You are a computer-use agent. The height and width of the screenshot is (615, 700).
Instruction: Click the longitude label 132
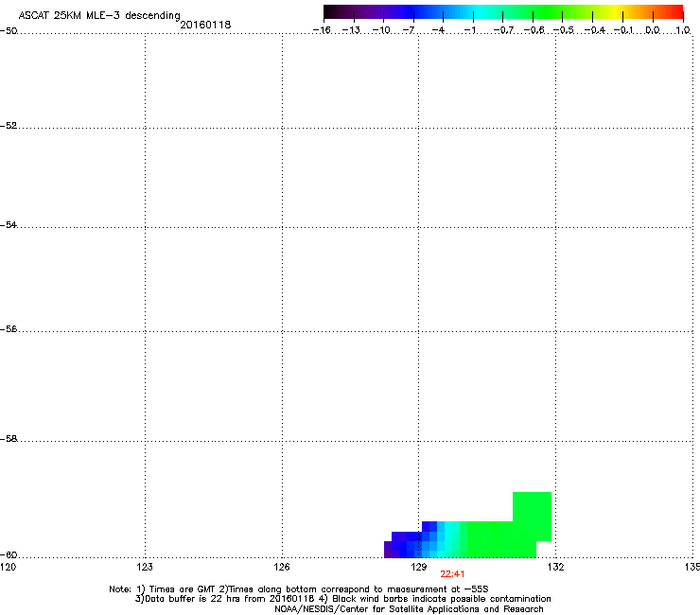[556, 567]
